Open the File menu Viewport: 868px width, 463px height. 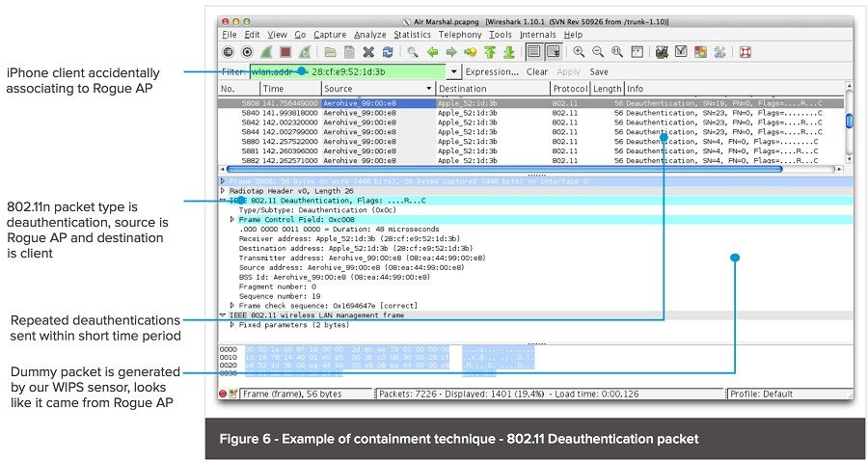point(230,35)
